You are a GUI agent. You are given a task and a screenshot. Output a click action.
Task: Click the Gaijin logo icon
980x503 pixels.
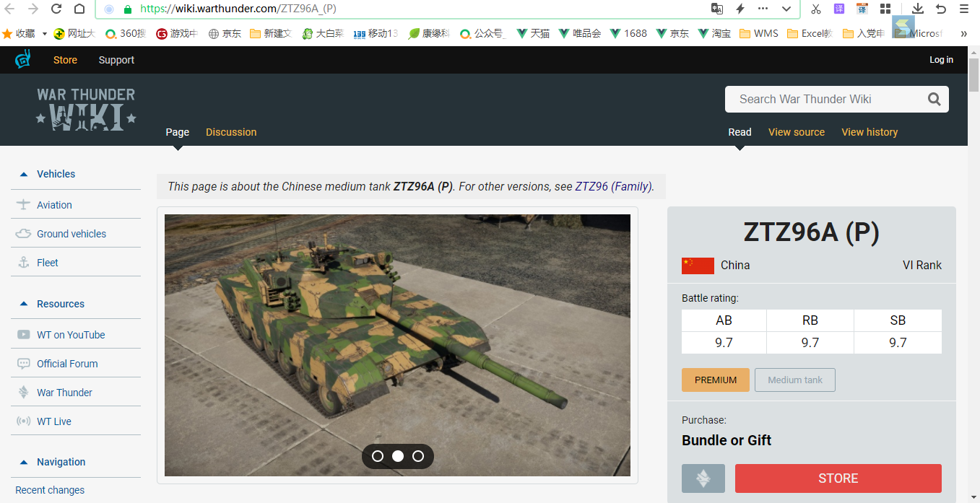pyautogui.click(x=23, y=60)
